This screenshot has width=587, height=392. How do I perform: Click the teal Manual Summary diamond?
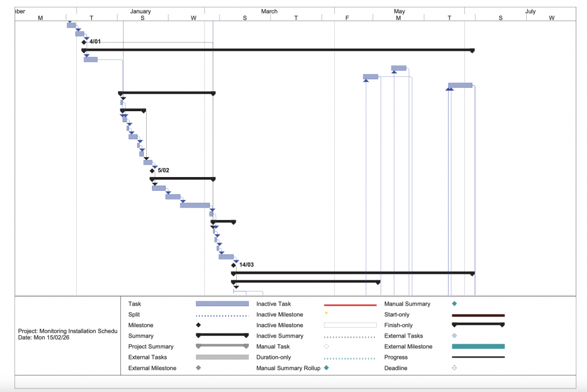coord(455,304)
